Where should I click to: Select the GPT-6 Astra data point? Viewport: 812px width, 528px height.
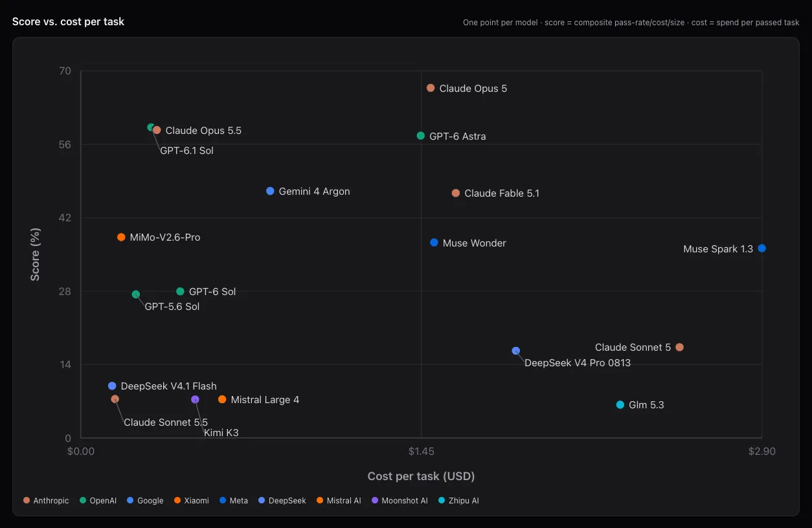tap(421, 136)
